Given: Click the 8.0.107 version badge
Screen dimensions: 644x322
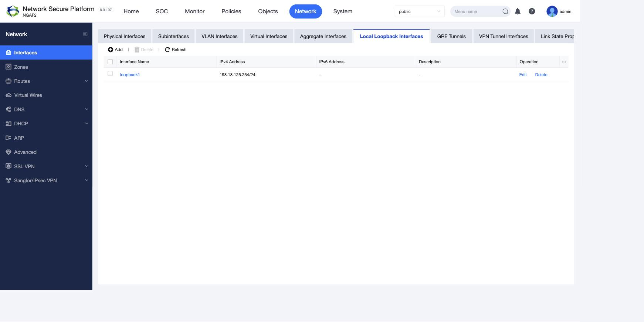Looking at the screenshot, I should 106,10.
